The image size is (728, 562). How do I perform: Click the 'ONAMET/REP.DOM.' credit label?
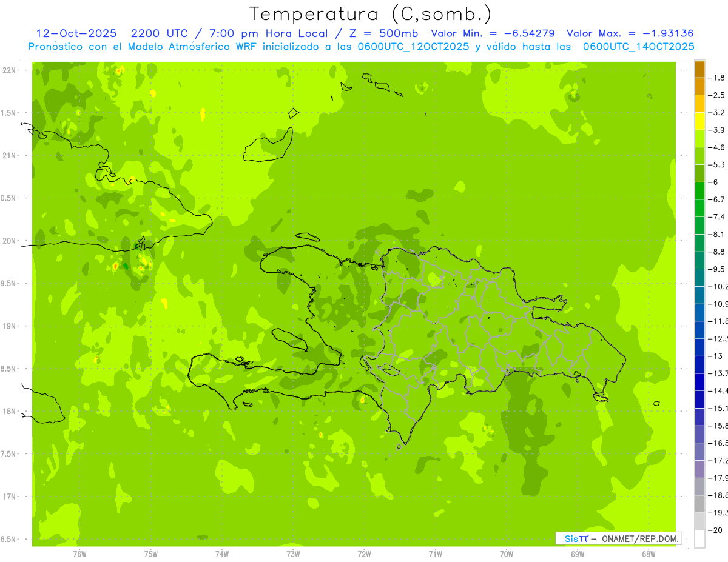click(x=641, y=538)
